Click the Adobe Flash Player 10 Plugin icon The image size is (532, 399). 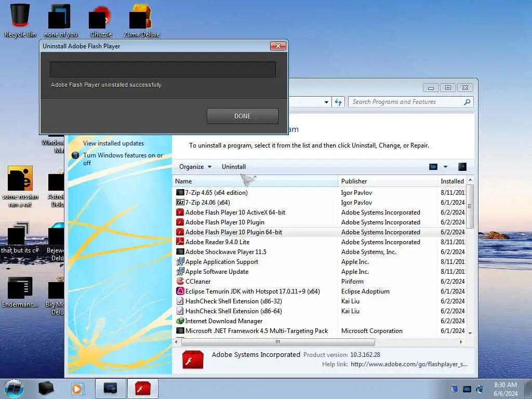pyautogui.click(x=180, y=222)
